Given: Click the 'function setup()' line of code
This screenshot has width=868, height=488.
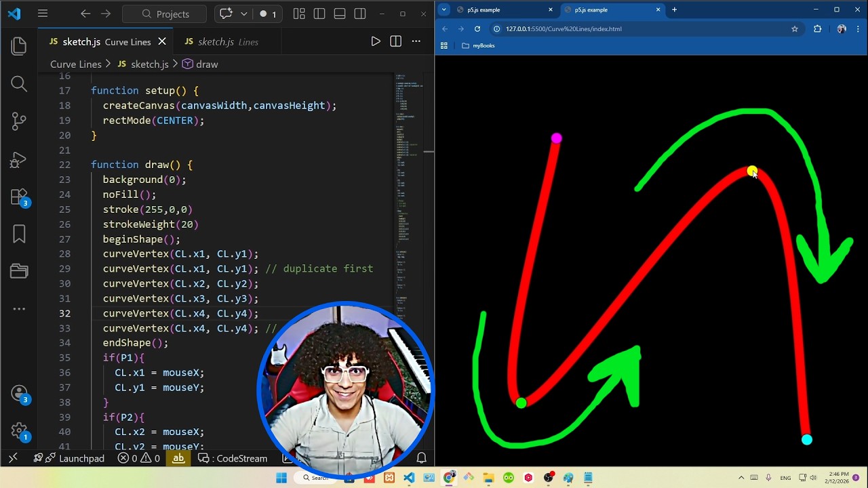Looking at the screenshot, I should (144, 90).
